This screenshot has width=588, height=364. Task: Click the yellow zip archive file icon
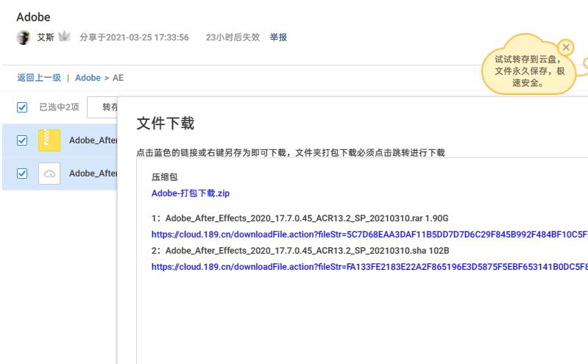click(x=49, y=140)
